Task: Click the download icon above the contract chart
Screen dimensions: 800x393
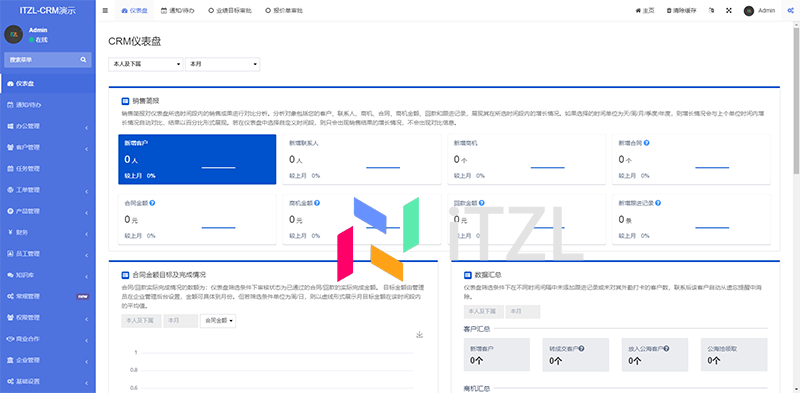Action: click(x=419, y=335)
